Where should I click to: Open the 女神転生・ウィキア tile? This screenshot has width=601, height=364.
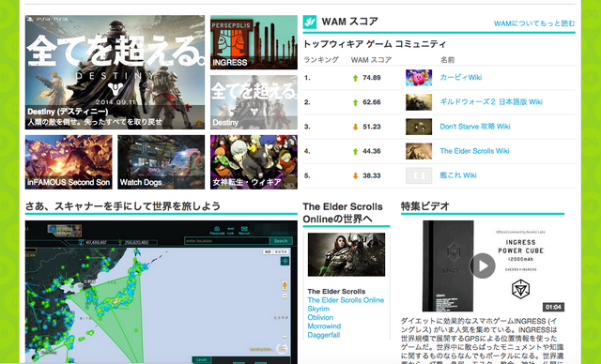click(x=254, y=162)
